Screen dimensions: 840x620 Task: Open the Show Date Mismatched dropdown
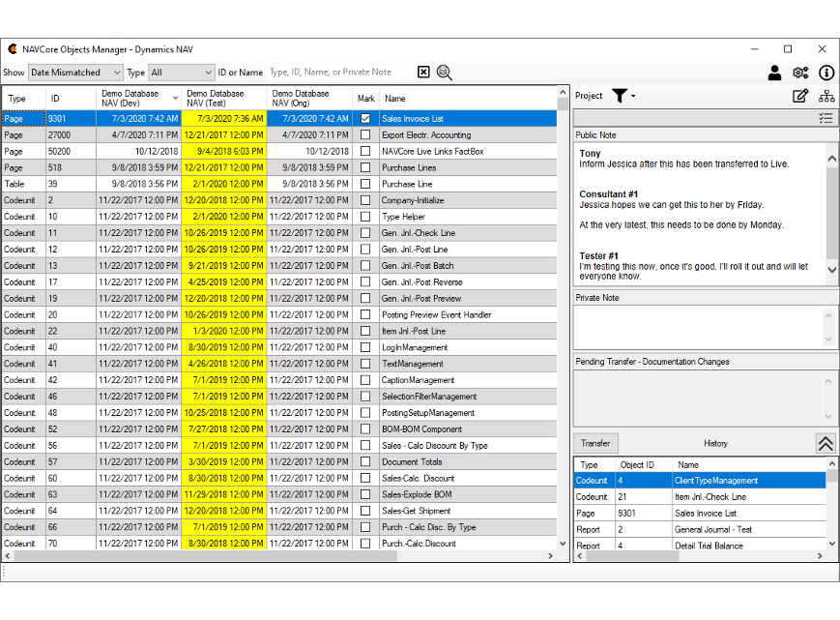[x=76, y=73]
